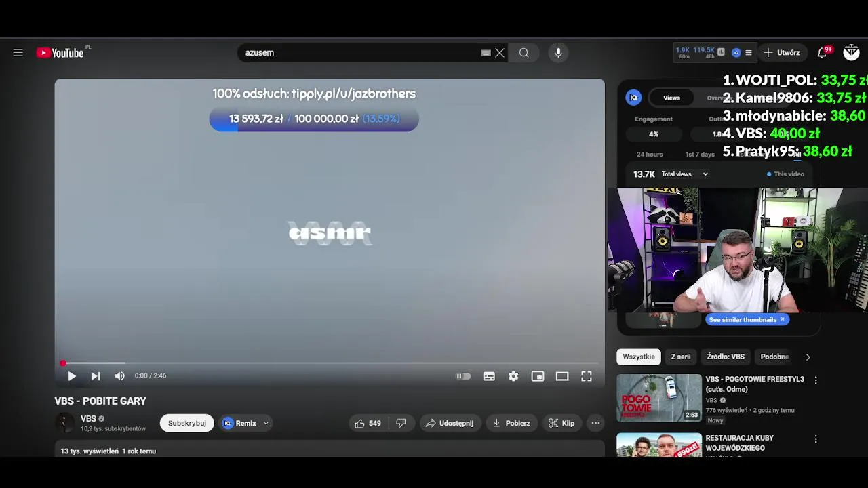
Task: Open the player settings gear
Action: click(513, 376)
